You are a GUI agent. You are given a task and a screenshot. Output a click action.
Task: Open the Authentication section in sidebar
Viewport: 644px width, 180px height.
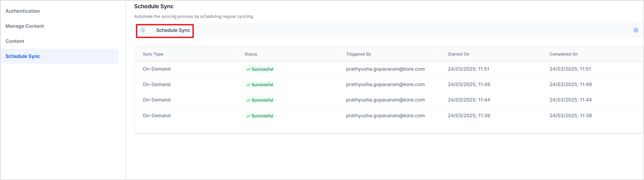pos(23,11)
